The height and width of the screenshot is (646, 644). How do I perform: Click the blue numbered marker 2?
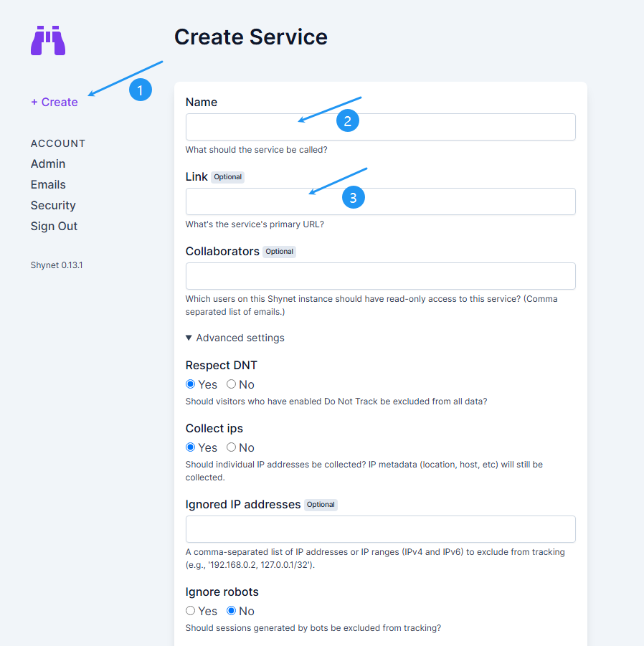348,120
